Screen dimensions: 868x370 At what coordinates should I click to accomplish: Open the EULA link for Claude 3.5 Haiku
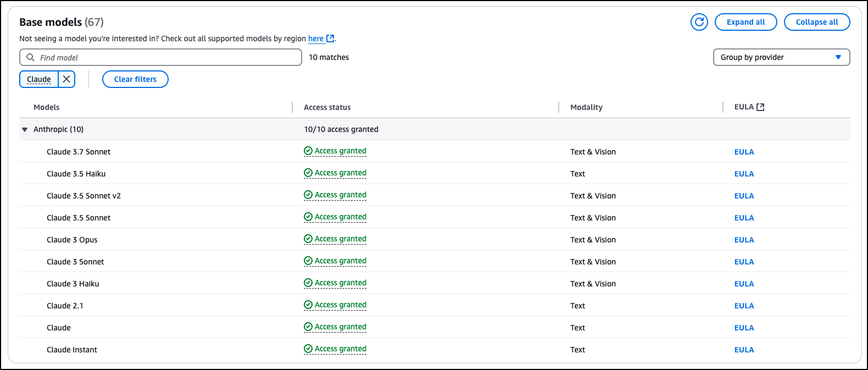[x=744, y=174]
